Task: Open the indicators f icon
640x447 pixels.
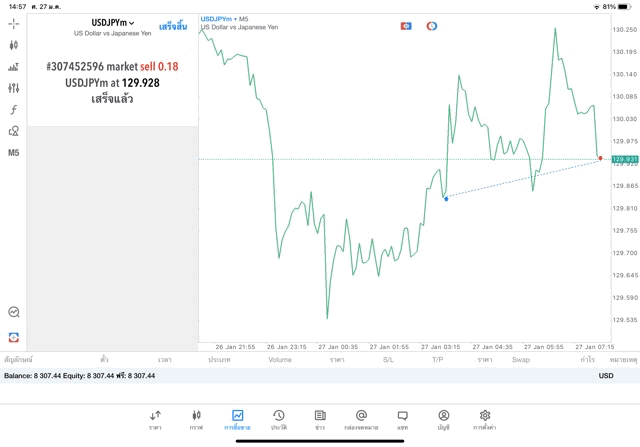Action: (13, 109)
